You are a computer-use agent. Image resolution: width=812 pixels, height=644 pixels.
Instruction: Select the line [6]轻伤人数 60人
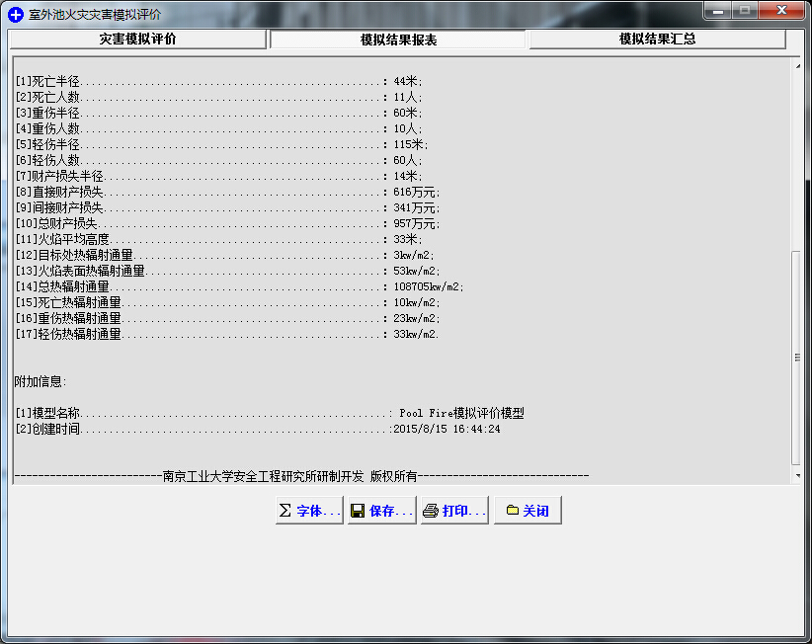[x=219, y=160]
